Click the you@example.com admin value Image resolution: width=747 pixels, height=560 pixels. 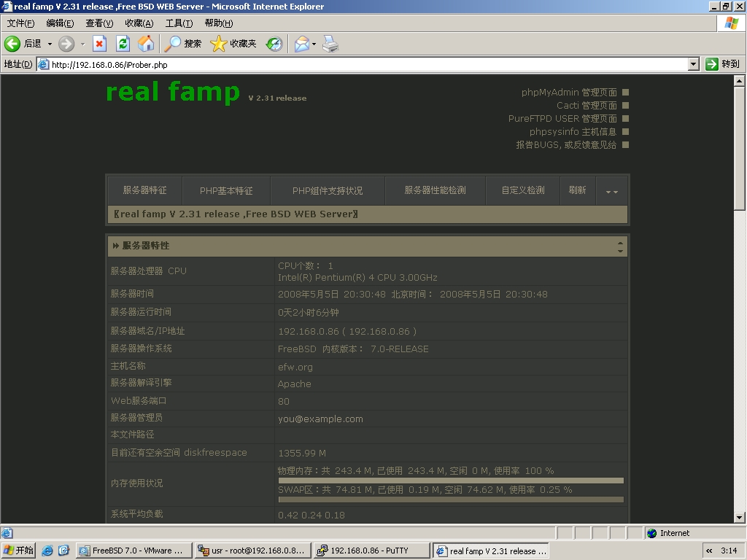point(320,419)
